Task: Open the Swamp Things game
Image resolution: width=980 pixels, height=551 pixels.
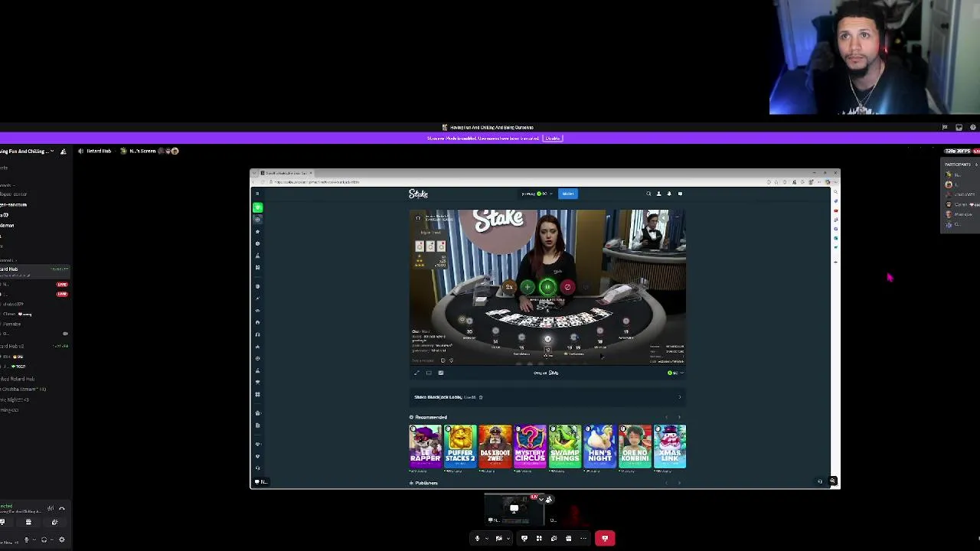Action: 565,446
